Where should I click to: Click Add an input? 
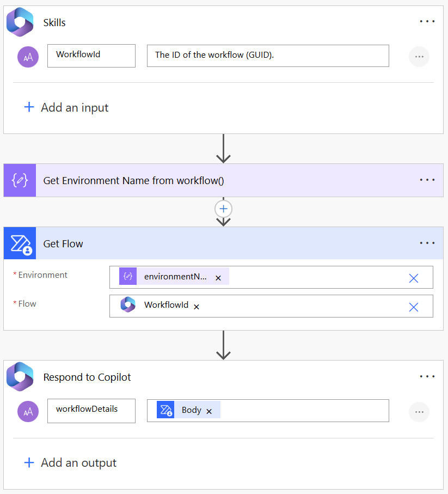[66, 107]
